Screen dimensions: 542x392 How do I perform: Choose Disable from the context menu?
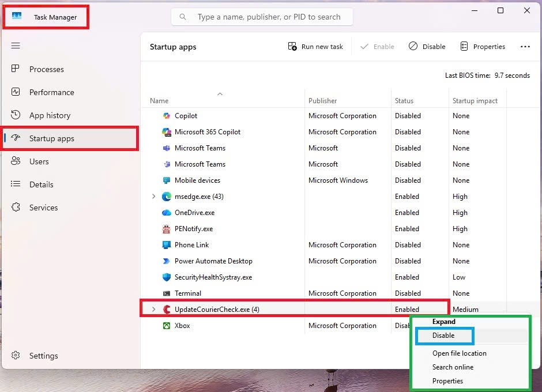click(x=443, y=336)
